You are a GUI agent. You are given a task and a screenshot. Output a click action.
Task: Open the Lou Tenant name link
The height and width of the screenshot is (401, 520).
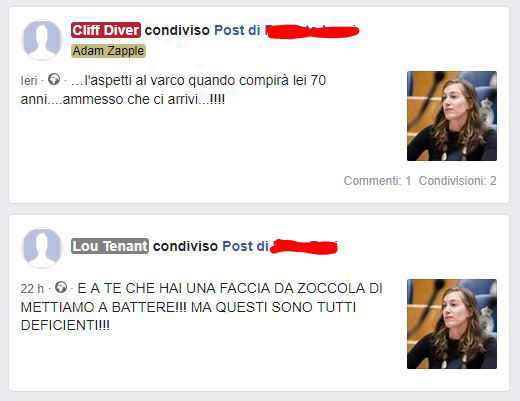point(110,246)
